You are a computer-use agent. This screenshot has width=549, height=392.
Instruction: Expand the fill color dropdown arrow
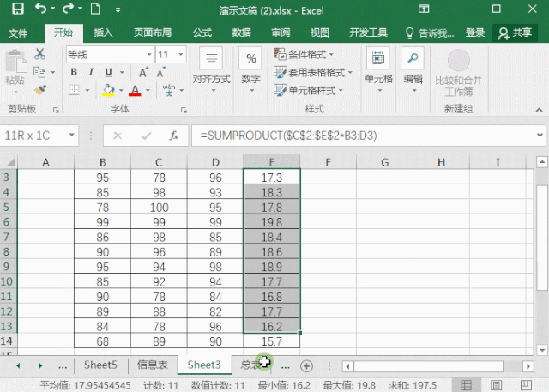tap(121, 90)
